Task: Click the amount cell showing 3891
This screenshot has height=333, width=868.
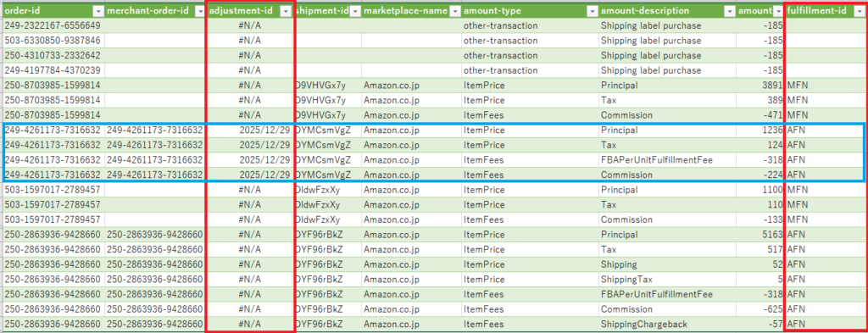Action: coord(760,86)
